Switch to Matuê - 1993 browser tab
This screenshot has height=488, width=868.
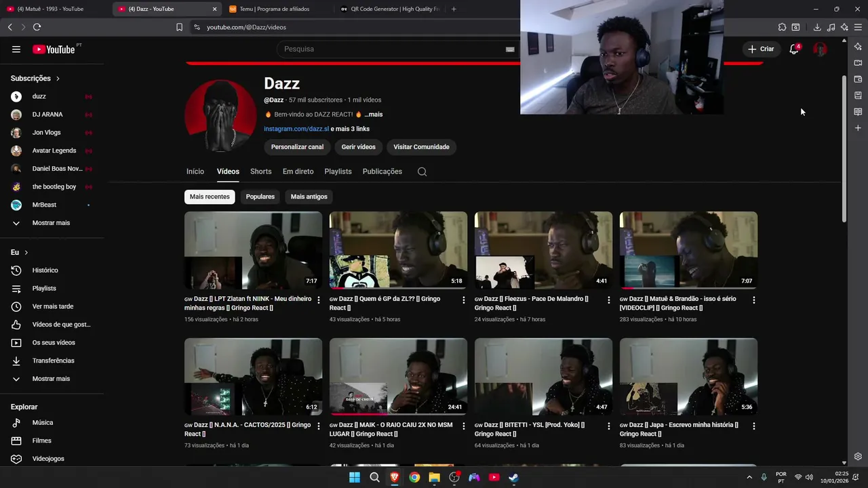click(x=53, y=9)
